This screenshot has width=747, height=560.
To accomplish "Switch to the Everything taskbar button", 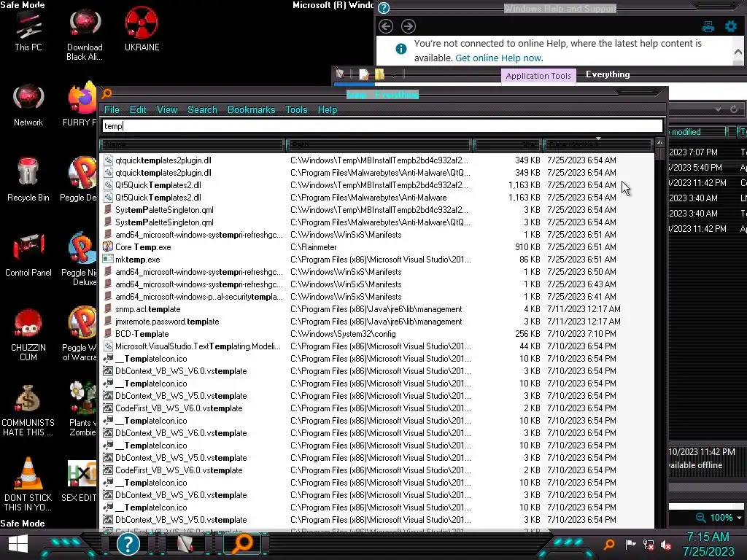I will pos(242,544).
